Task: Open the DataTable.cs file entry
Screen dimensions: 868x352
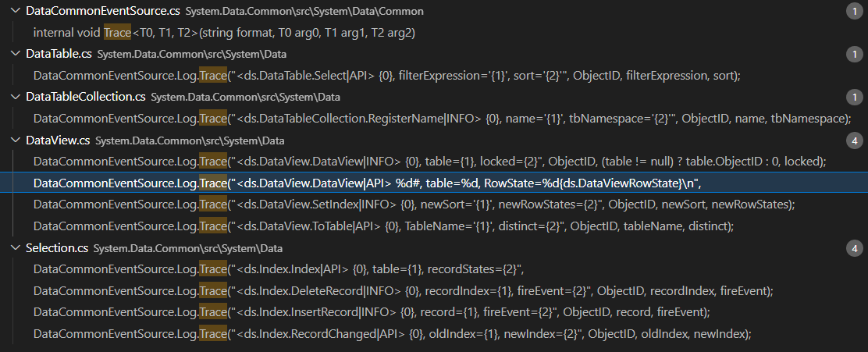Action: [59, 54]
